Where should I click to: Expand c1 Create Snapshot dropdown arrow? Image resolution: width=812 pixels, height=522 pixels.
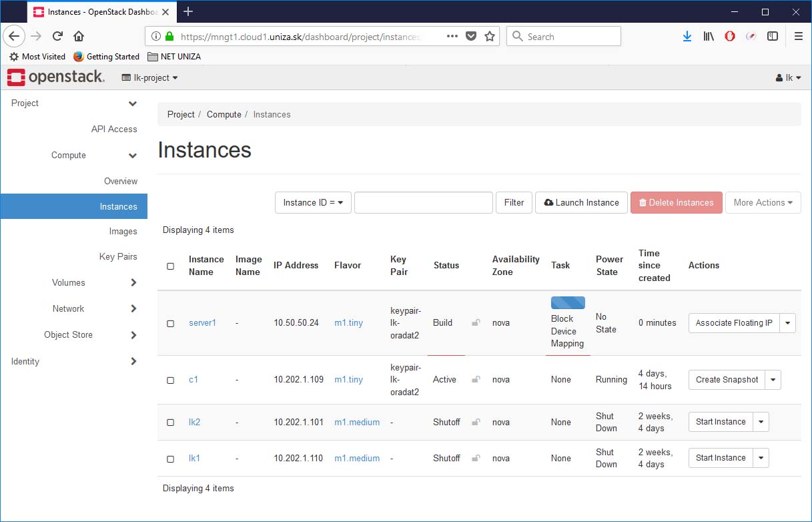tap(773, 380)
